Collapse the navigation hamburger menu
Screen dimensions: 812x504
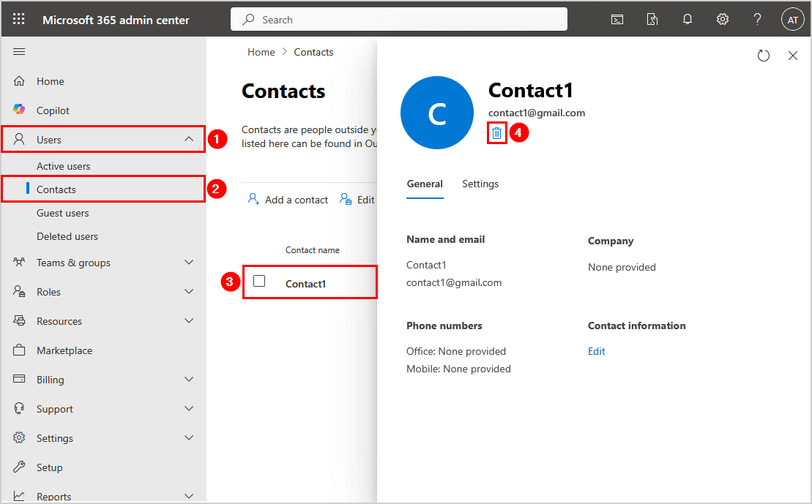pyautogui.click(x=19, y=51)
